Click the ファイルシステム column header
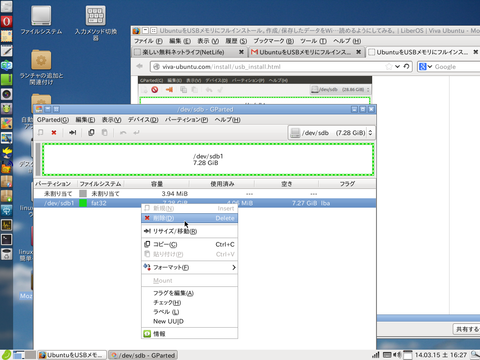 tap(101, 184)
